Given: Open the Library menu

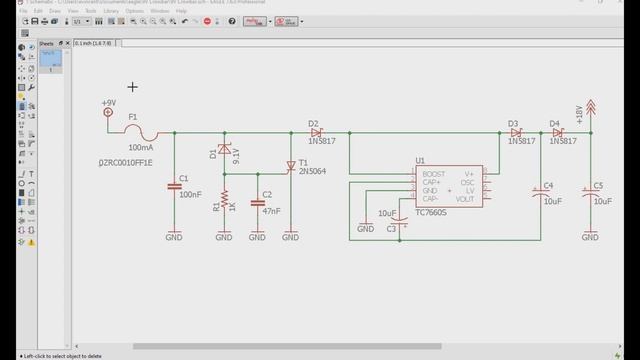Looking at the screenshot, I should 111,11.
